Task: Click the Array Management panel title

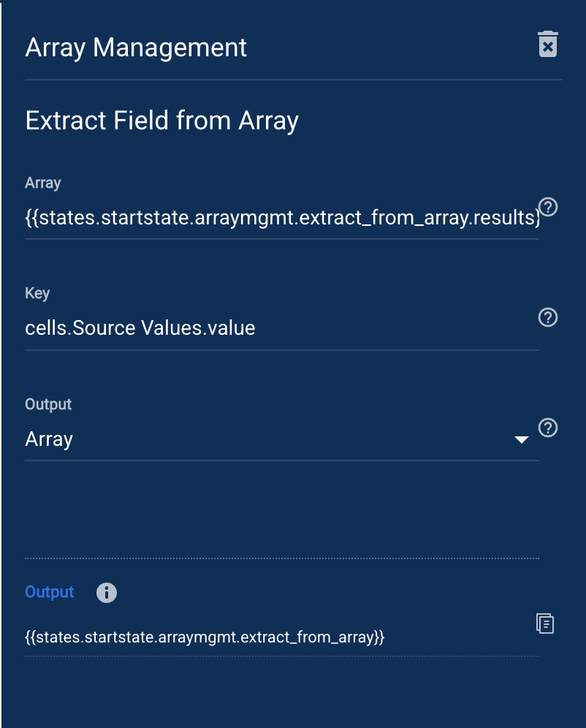Action: click(x=135, y=48)
